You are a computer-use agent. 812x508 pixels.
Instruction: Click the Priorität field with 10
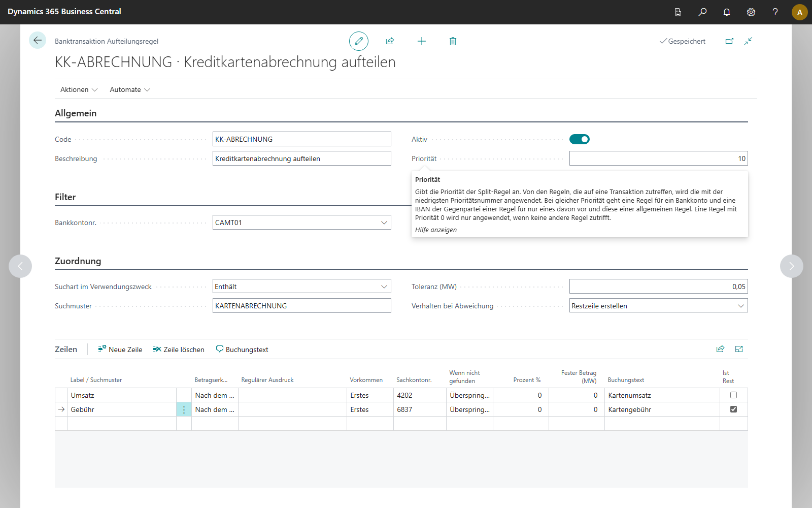tap(659, 158)
